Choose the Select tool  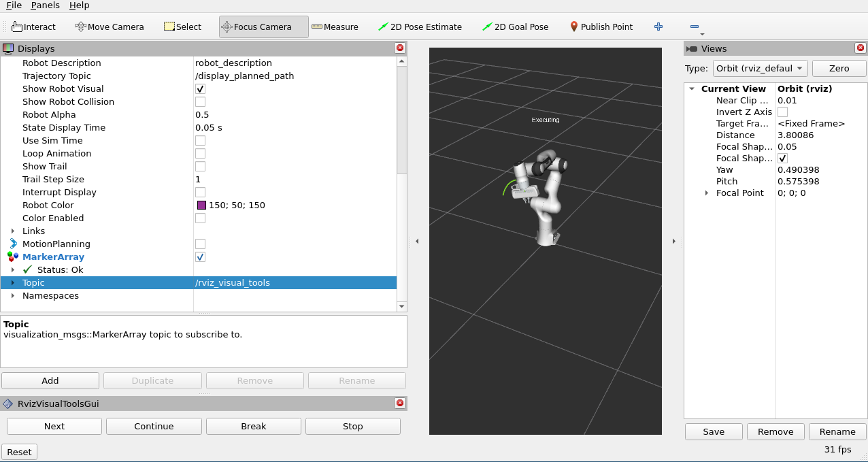click(182, 27)
